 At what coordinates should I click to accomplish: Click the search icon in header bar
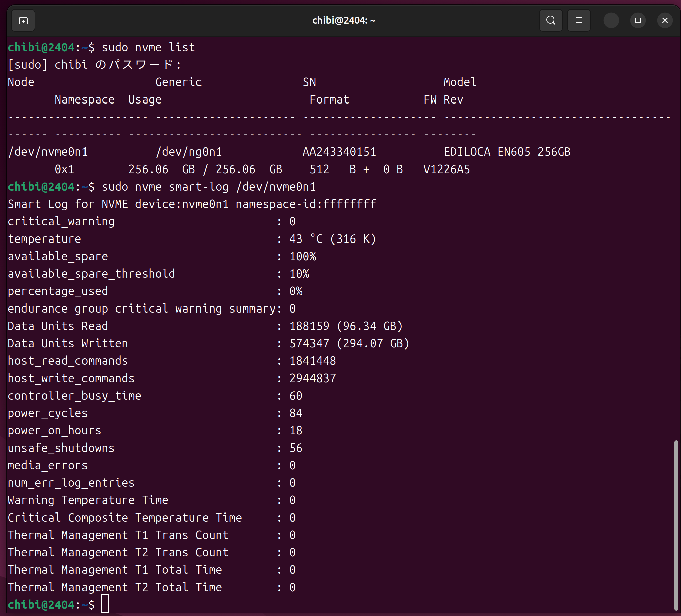550,20
